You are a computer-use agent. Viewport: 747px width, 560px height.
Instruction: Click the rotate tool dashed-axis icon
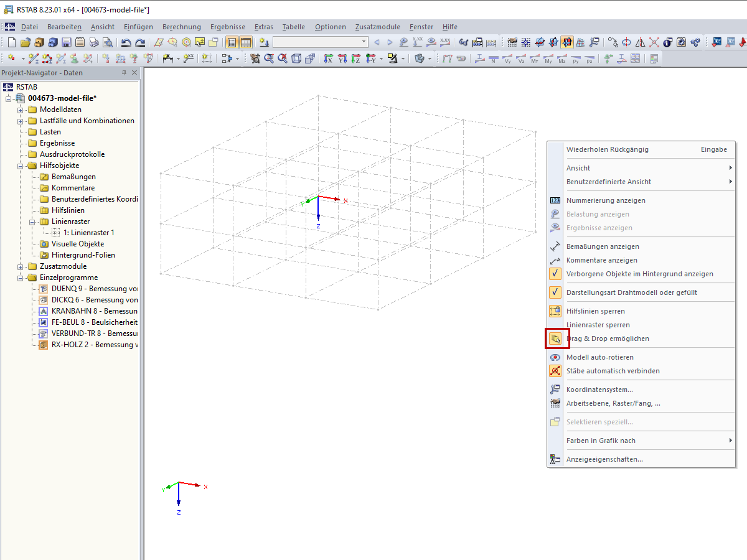pos(626,42)
